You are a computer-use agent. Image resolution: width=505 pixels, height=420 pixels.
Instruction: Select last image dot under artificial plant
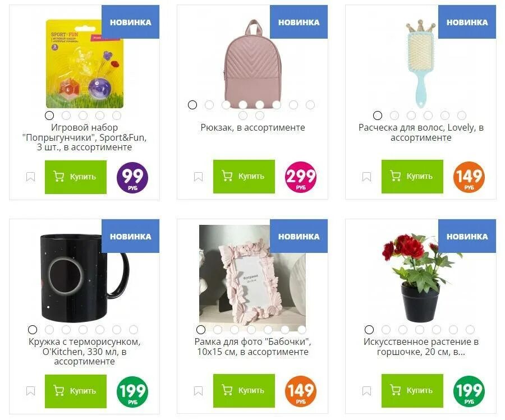tap(470, 330)
